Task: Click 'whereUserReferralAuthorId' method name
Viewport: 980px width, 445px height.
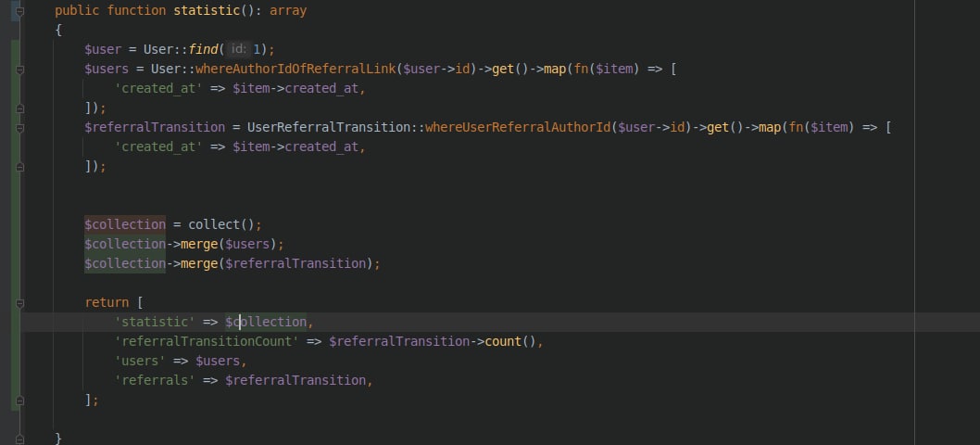Action: pyautogui.click(x=518, y=127)
